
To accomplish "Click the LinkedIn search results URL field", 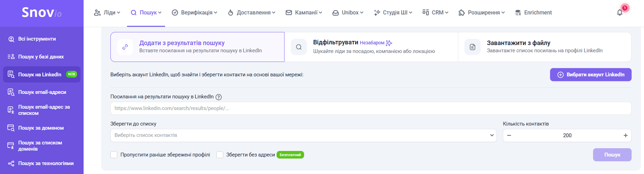I will tap(371, 108).
